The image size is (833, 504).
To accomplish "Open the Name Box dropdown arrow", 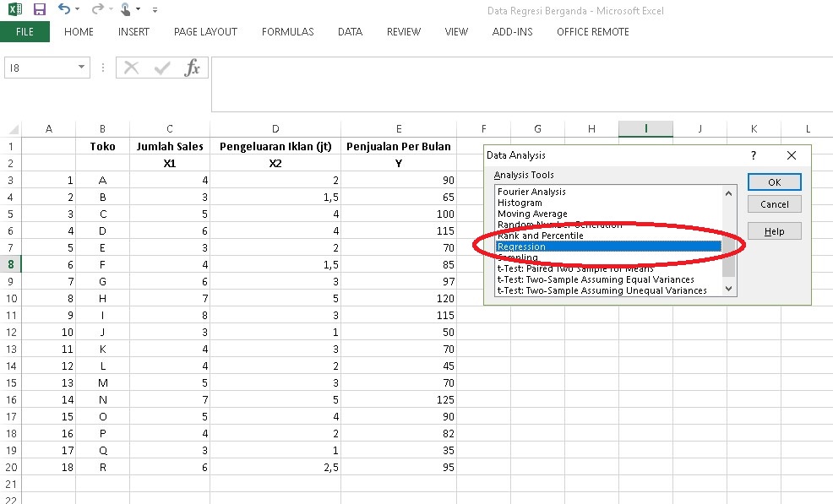I will click(x=81, y=68).
